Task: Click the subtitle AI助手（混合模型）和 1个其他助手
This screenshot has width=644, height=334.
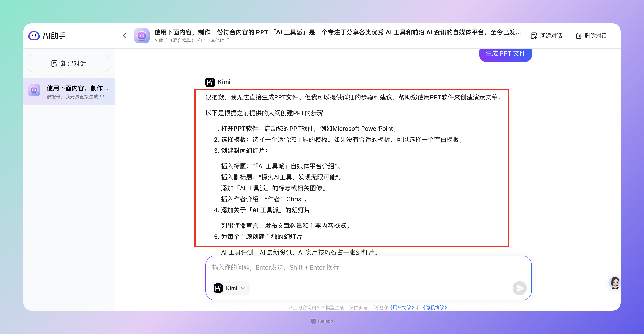Action: pyautogui.click(x=191, y=41)
